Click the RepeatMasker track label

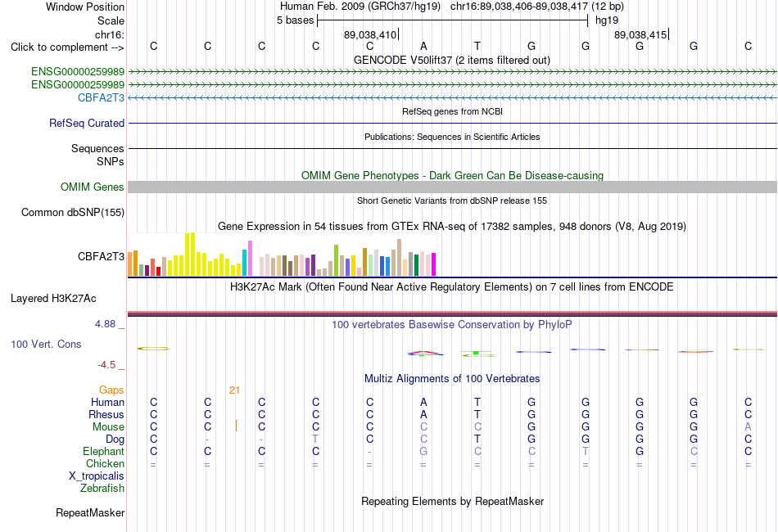[90, 512]
